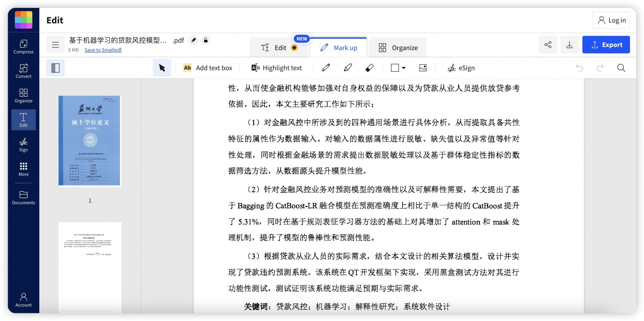The image size is (644, 321).
Task: Open the hamburger menu next to filename
Action: tap(55, 45)
